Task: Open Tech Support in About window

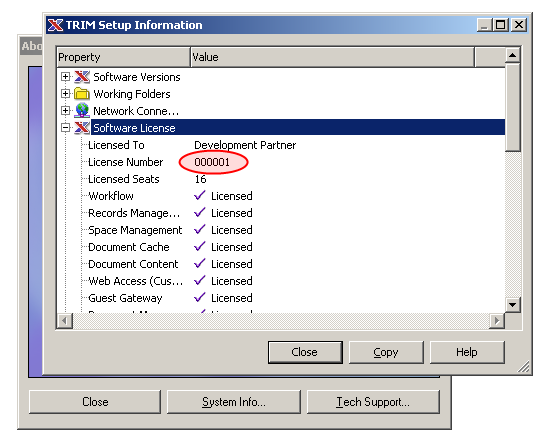Action: (x=373, y=402)
